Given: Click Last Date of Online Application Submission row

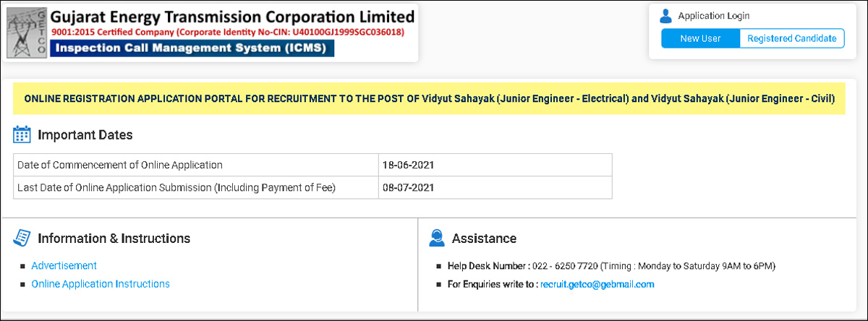Looking at the screenshot, I should point(177,187).
